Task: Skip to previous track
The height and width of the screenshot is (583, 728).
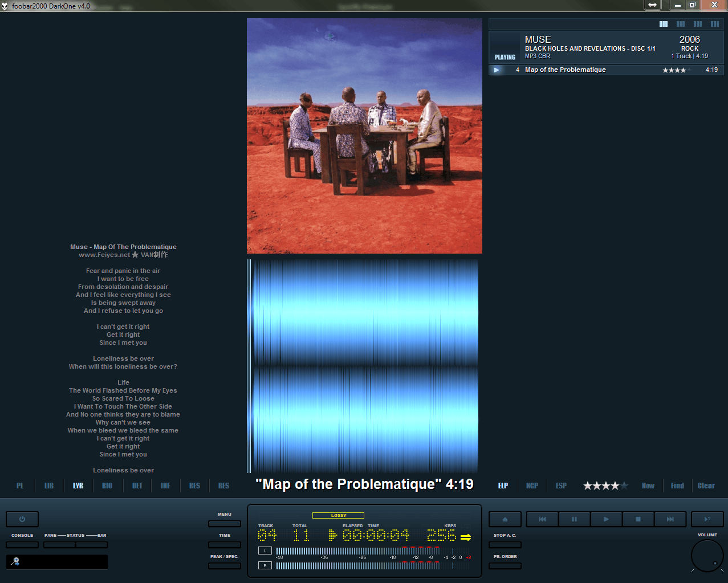Action: (x=542, y=519)
